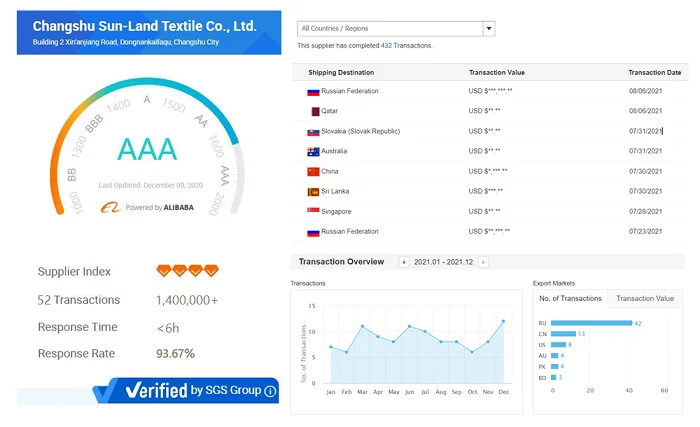Click the 07/31/2021 date in Australia row
This screenshot has height=427, width=700.
pyautogui.click(x=645, y=151)
